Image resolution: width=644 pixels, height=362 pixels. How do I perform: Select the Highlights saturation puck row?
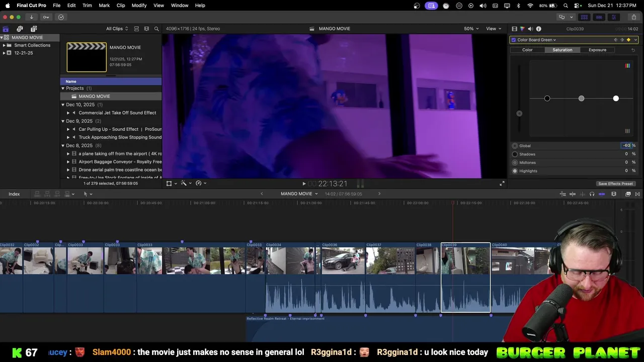pos(575,171)
